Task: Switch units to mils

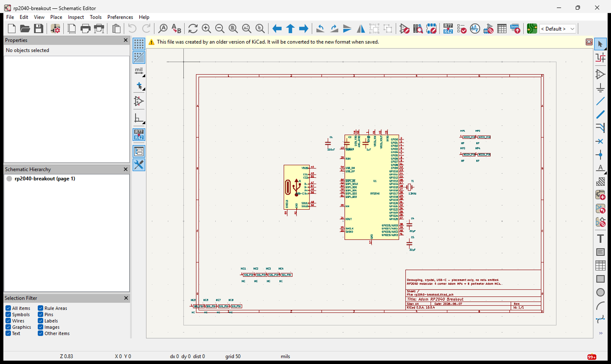Action: click(x=139, y=71)
